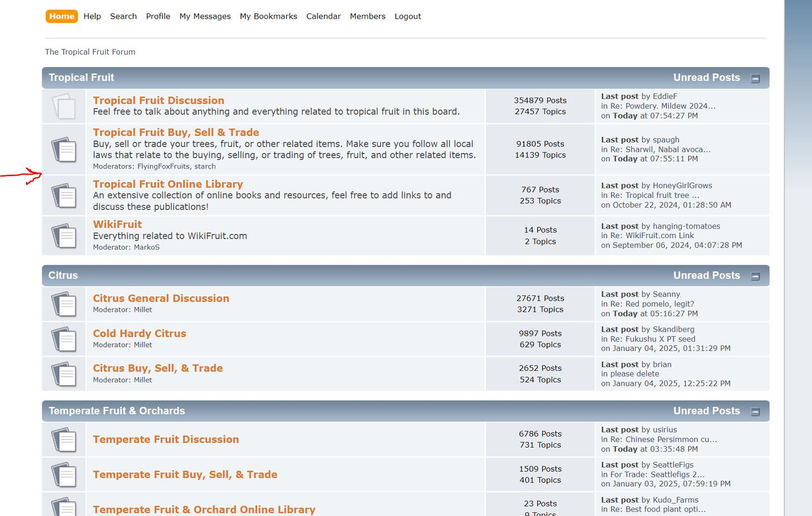This screenshot has height=516, width=812.
Task: Open the 'Re: WikiFruit.com Link' last post
Action: pos(653,235)
